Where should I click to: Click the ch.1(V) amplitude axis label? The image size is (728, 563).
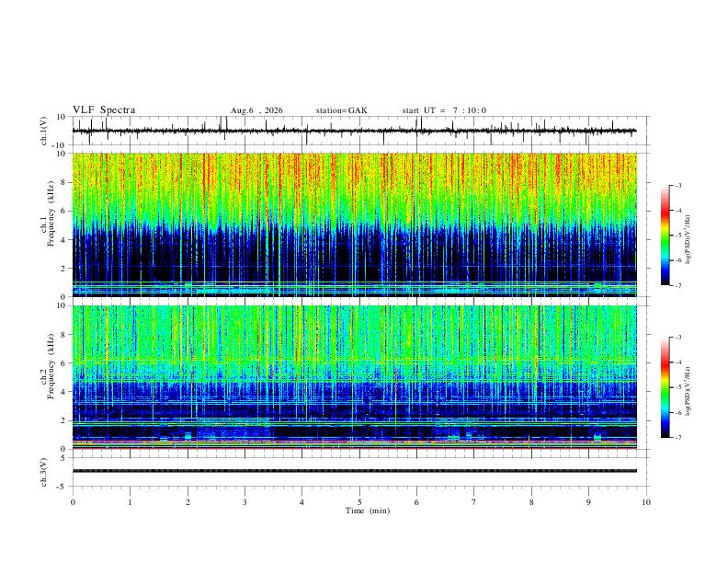click(44, 131)
